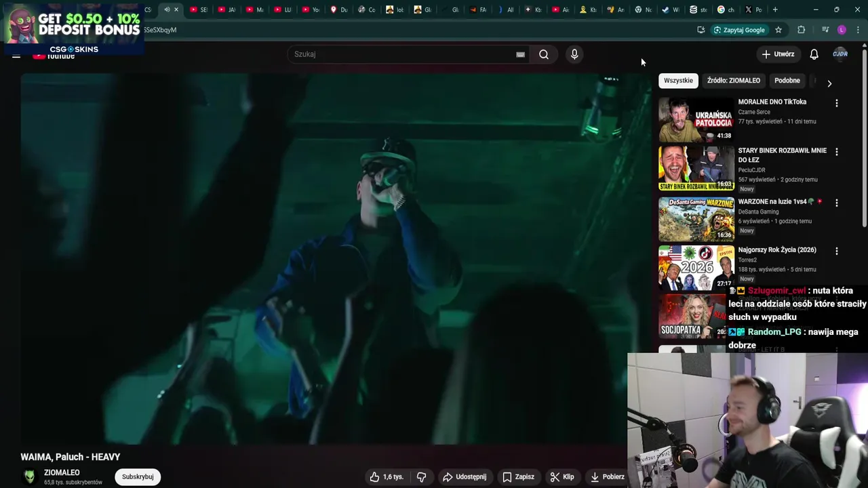Open the UKRAIŃSKA PATOLOGIA thumbnail
The image size is (868, 488).
[696, 119]
